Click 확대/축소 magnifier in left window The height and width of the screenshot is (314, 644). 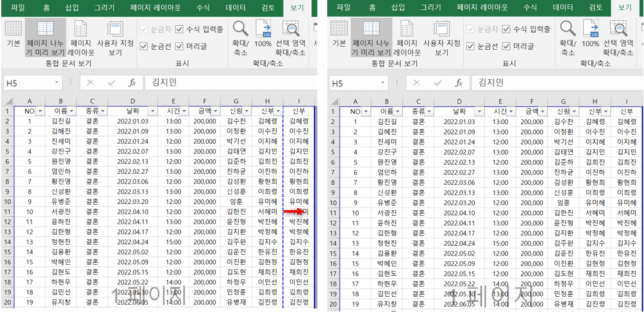pyautogui.click(x=241, y=37)
